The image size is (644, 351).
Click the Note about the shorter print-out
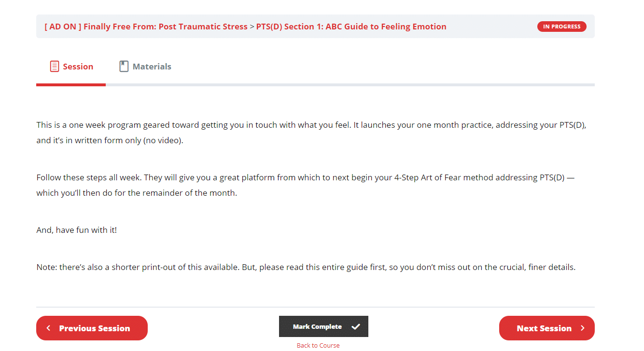[306, 267]
